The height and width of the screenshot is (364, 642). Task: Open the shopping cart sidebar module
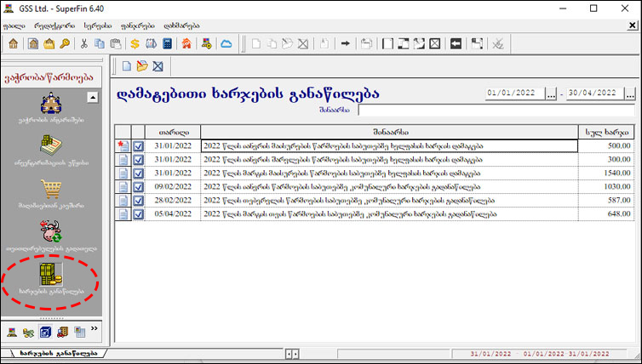point(51,189)
